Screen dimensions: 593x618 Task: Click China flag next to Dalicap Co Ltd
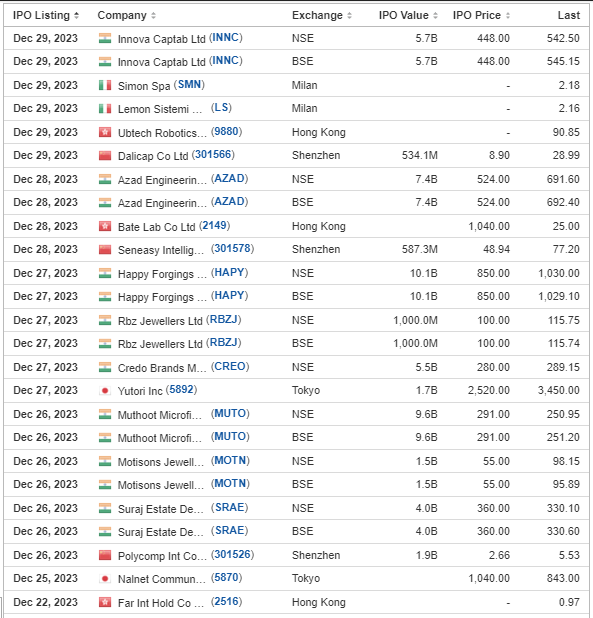(105, 156)
